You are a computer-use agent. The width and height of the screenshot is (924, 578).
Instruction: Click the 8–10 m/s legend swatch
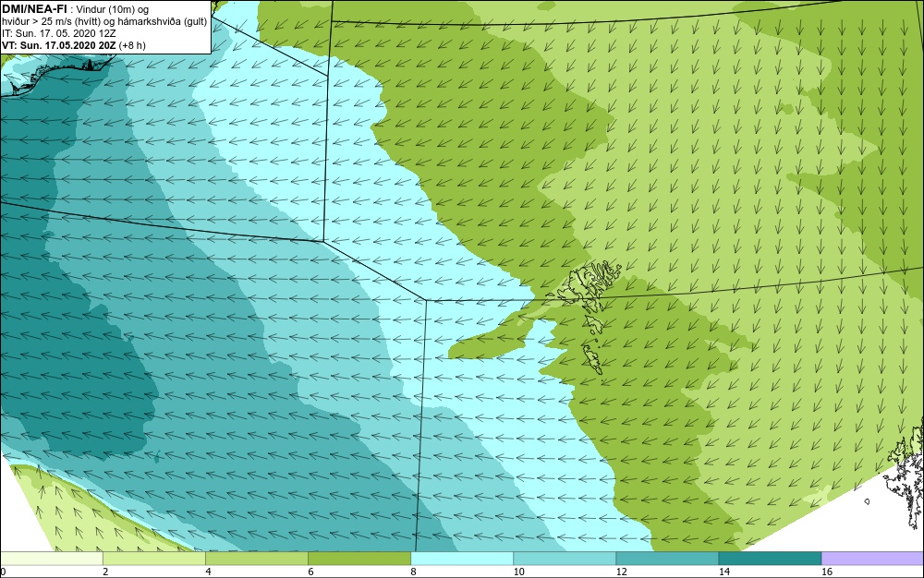(x=461, y=558)
